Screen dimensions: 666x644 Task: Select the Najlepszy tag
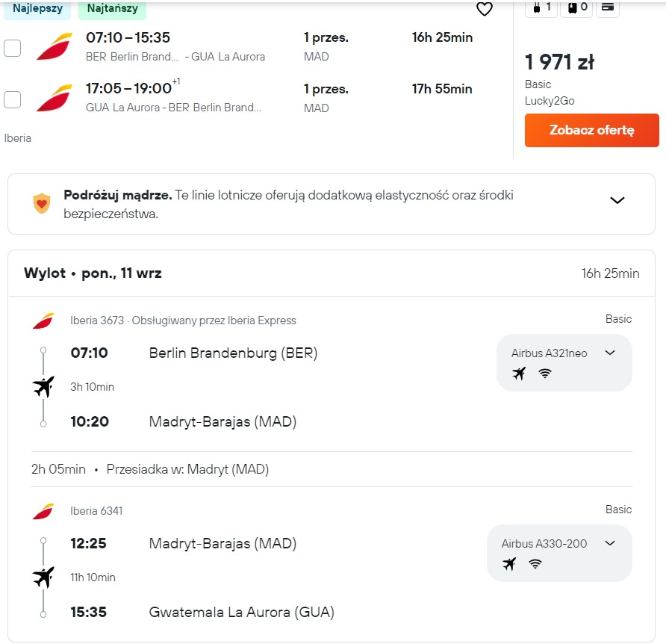(37, 8)
